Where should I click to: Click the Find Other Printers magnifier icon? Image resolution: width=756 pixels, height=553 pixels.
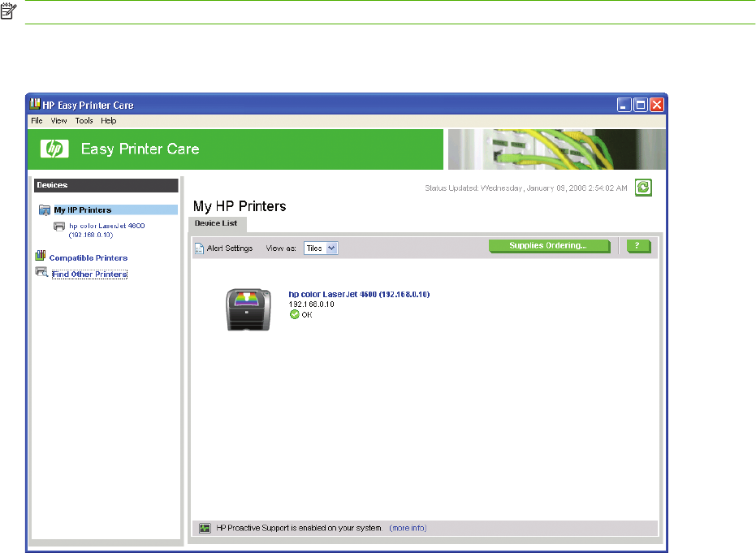click(x=41, y=272)
